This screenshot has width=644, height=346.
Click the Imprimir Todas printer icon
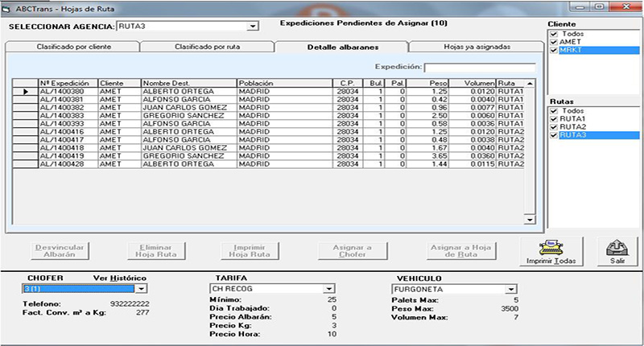[x=551, y=248]
